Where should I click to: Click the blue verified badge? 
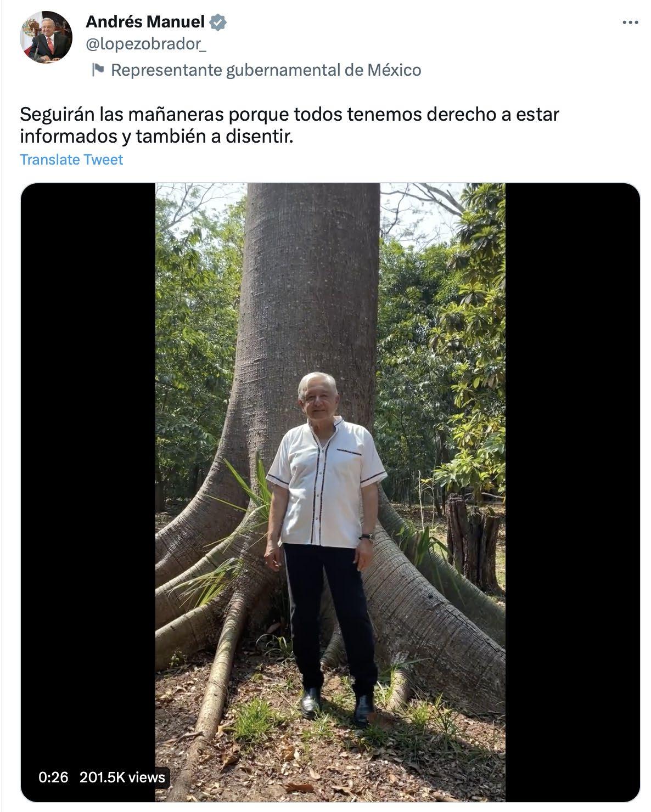[218, 22]
